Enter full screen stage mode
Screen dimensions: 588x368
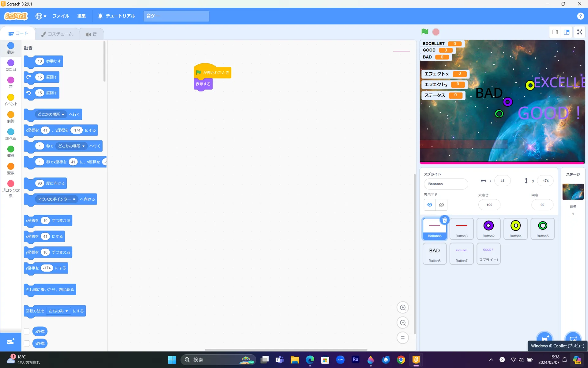point(579,32)
